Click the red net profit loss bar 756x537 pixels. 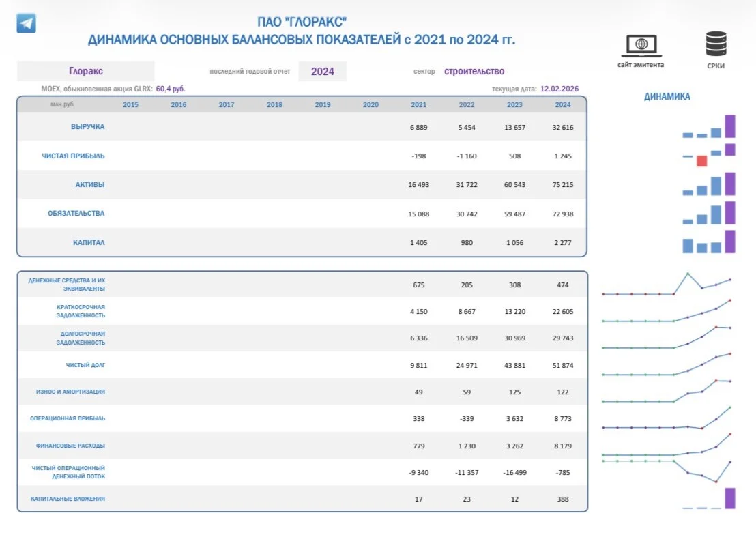pyautogui.click(x=702, y=161)
